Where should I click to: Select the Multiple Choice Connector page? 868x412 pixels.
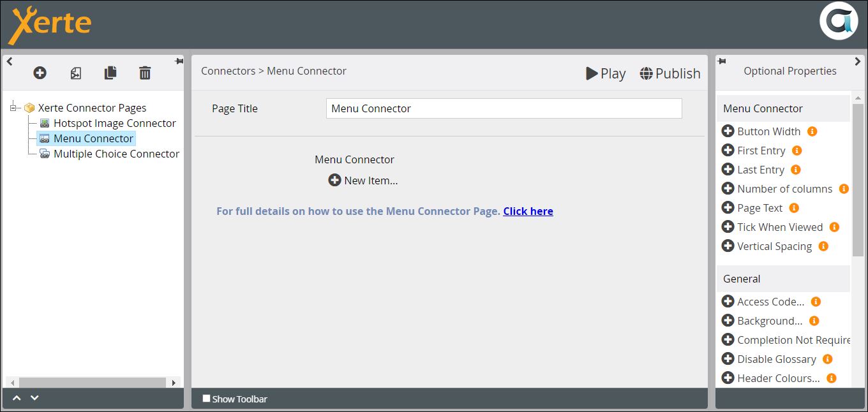point(116,154)
